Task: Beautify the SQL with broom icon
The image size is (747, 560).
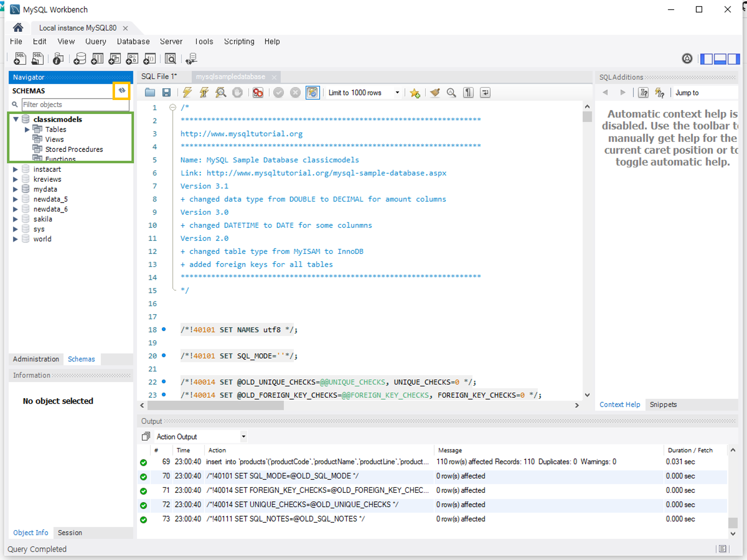Action: click(435, 93)
